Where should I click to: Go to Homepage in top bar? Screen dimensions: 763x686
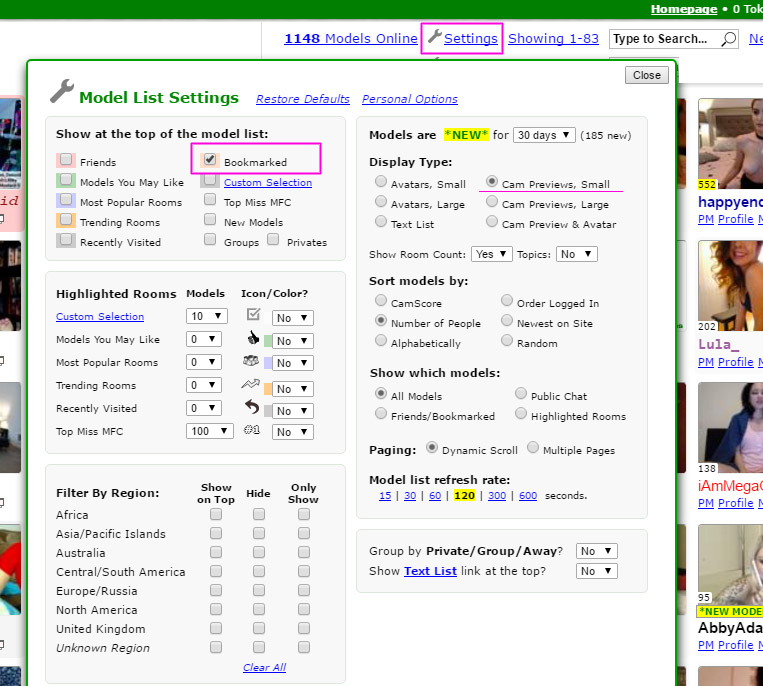[x=683, y=9]
